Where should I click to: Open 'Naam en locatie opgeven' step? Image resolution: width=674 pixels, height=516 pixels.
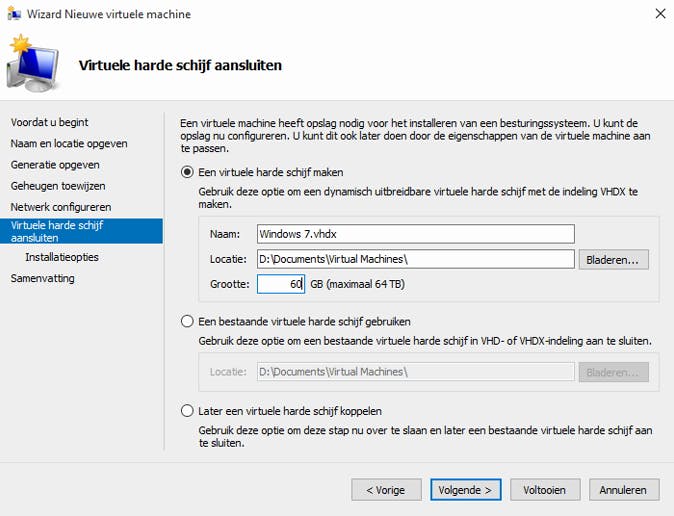click(x=68, y=143)
